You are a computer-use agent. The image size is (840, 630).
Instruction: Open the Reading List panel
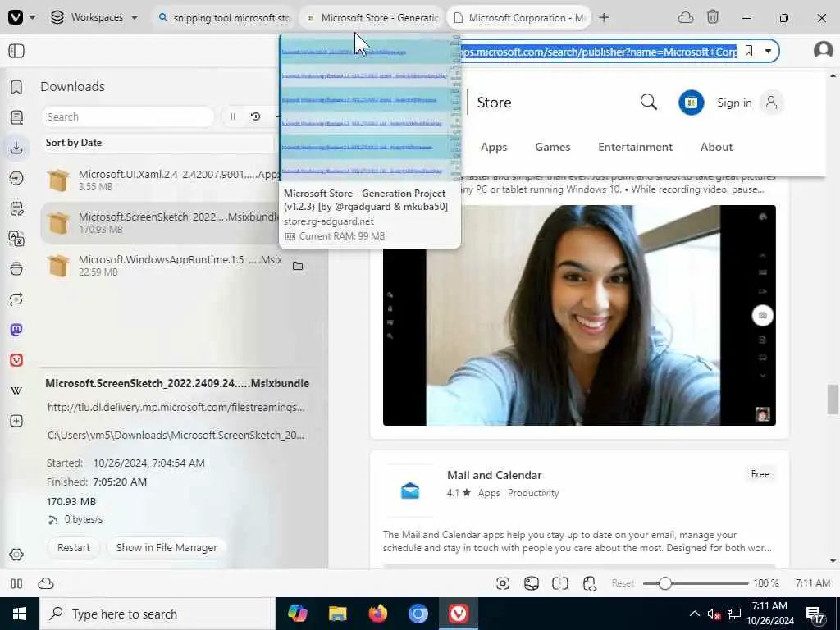pyautogui.click(x=16, y=117)
